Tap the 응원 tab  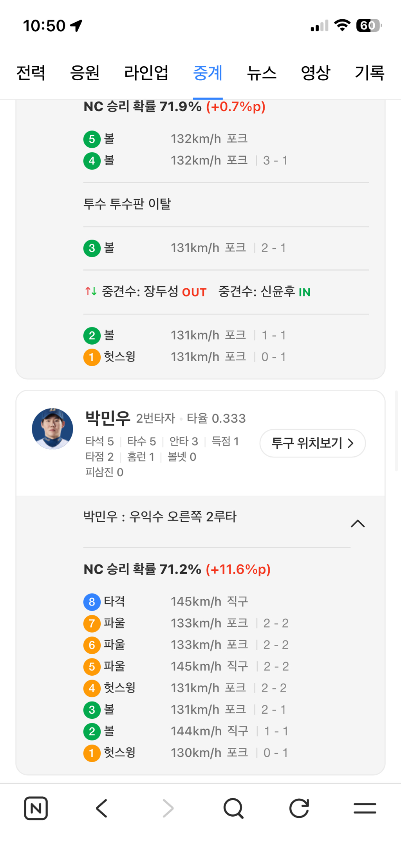pos(85,73)
